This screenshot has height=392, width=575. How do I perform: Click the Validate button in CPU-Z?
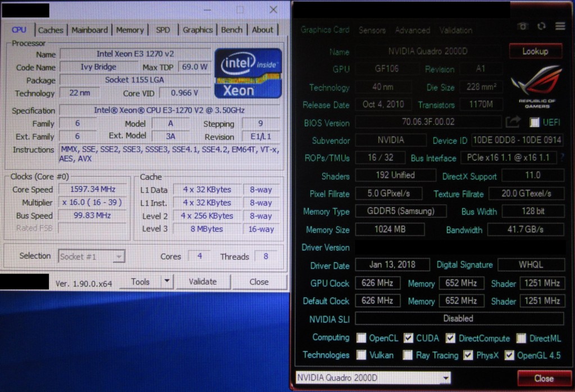pyautogui.click(x=203, y=281)
